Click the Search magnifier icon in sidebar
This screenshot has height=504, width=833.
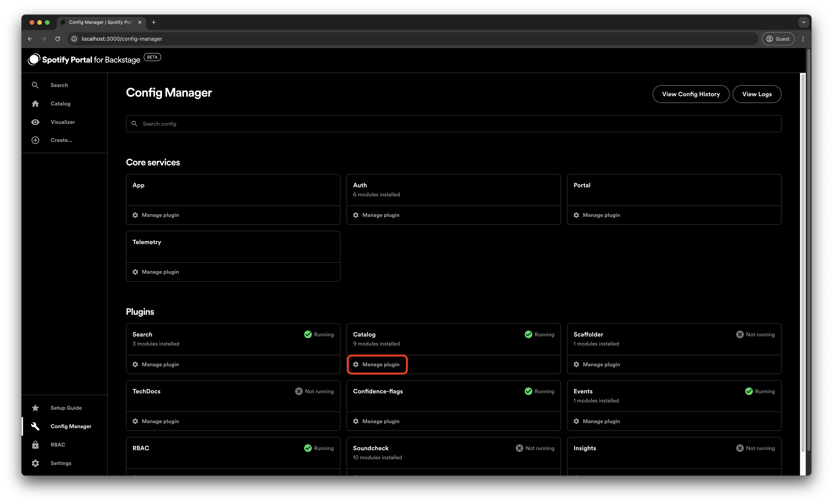point(35,85)
